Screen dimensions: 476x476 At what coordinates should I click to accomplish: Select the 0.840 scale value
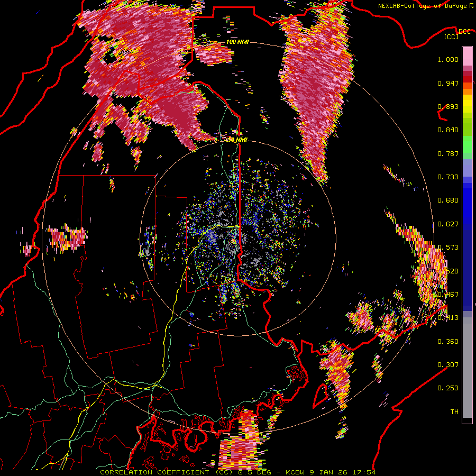[x=448, y=130]
